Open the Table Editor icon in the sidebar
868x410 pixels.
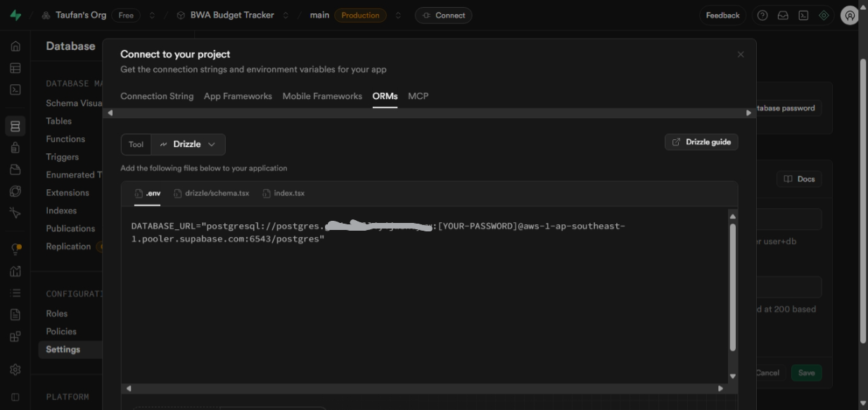[15, 68]
